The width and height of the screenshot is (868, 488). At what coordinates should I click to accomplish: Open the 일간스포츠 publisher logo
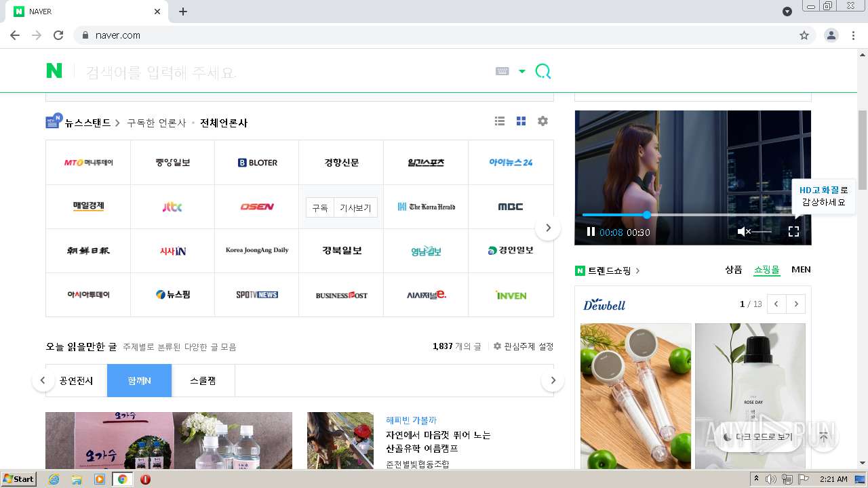[x=426, y=163]
